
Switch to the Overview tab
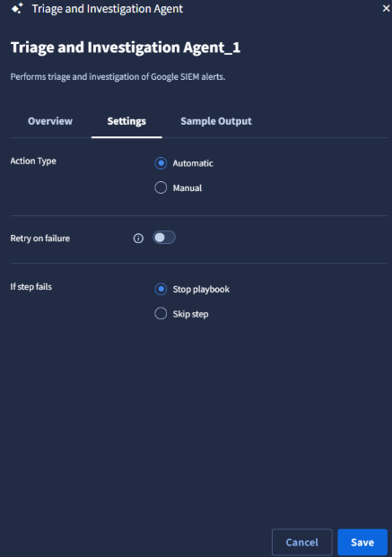50,121
